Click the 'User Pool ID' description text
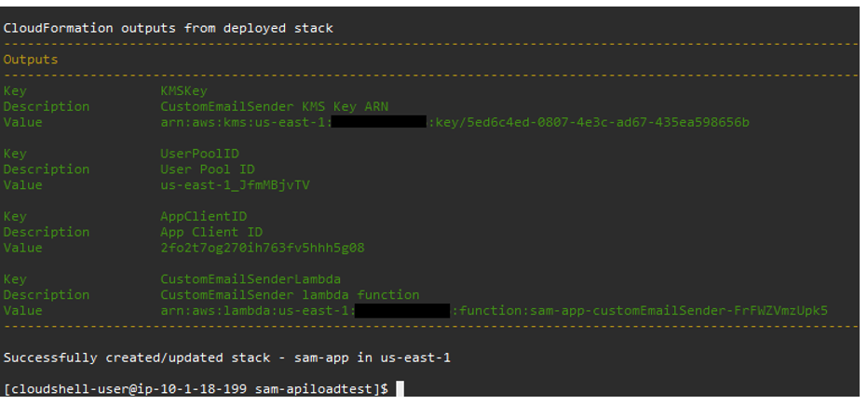The image size is (868, 405). click(207, 169)
